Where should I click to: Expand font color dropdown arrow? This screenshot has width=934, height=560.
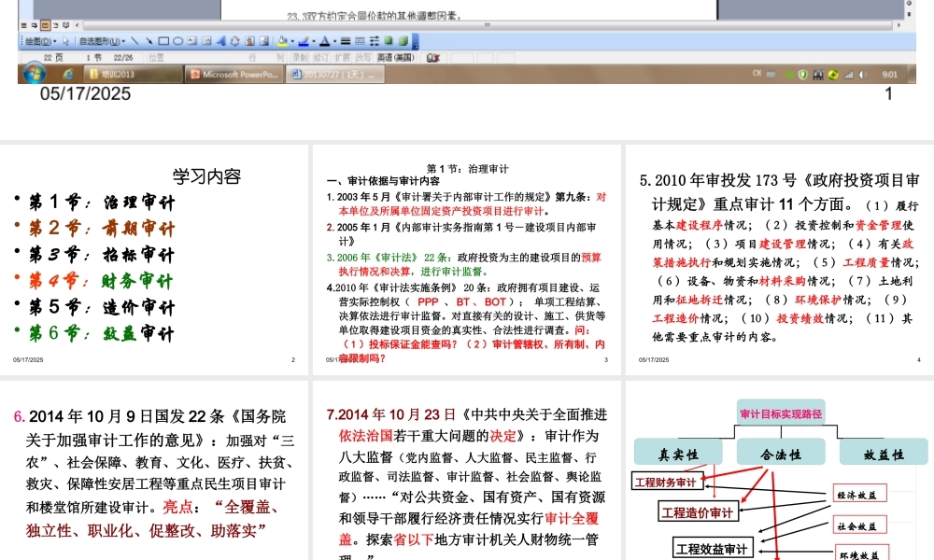tap(334, 41)
